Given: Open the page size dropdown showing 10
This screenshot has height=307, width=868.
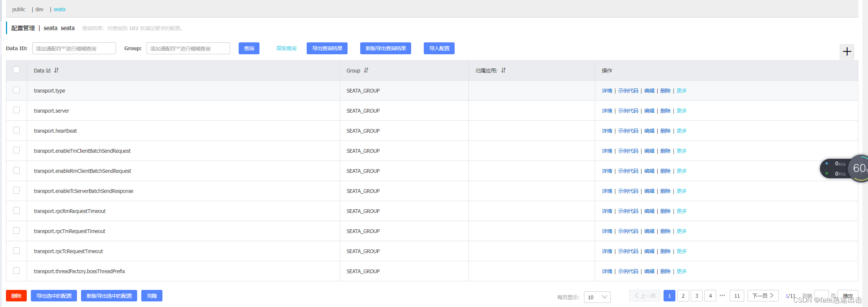Looking at the screenshot, I should point(597,297).
